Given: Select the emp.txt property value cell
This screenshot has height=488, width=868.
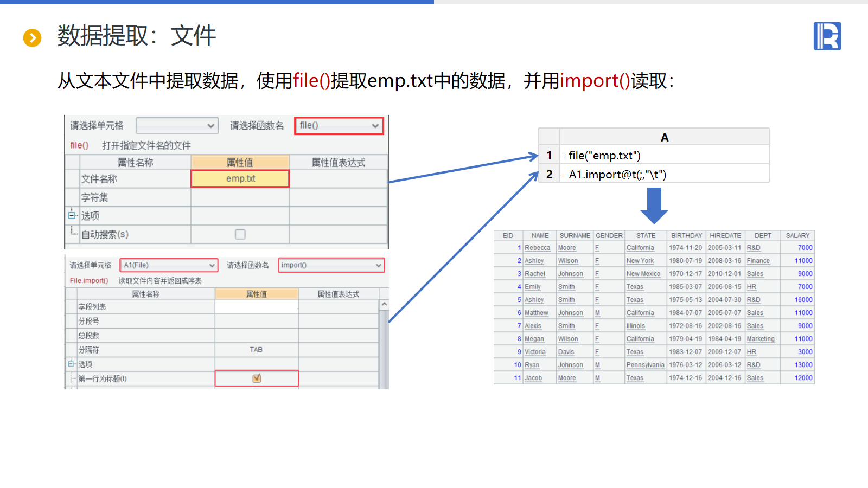Looking at the screenshot, I should click(x=240, y=179).
